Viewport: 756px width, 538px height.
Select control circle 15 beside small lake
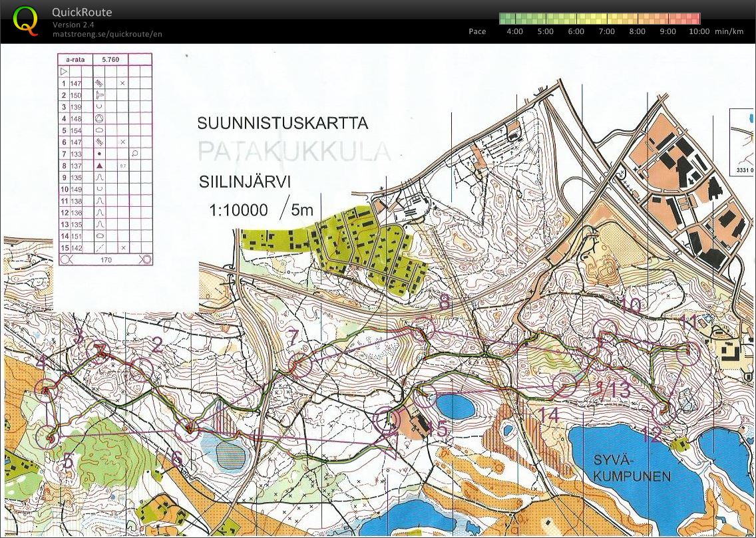424,395
